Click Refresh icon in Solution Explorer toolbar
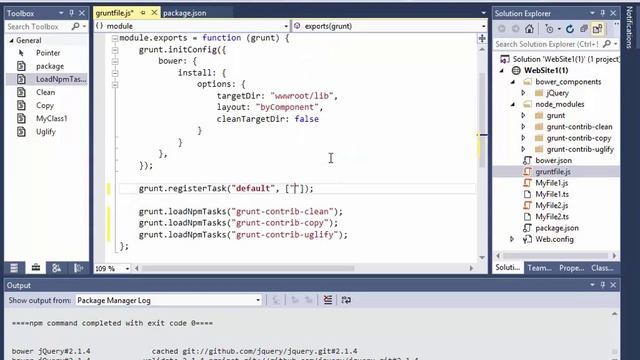Viewport: 640px width, 360px height. (570, 29)
